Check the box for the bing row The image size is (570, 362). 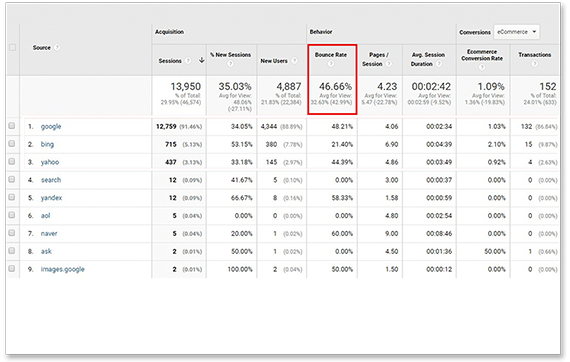coord(12,144)
